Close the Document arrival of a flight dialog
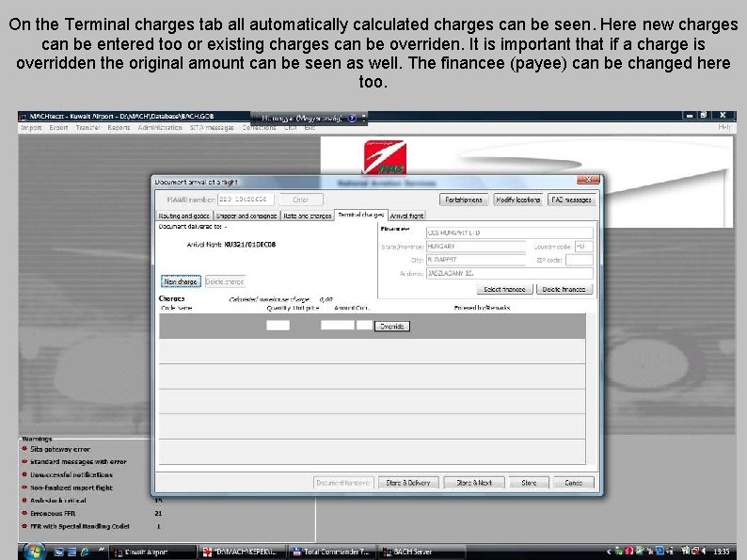 (x=588, y=180)
